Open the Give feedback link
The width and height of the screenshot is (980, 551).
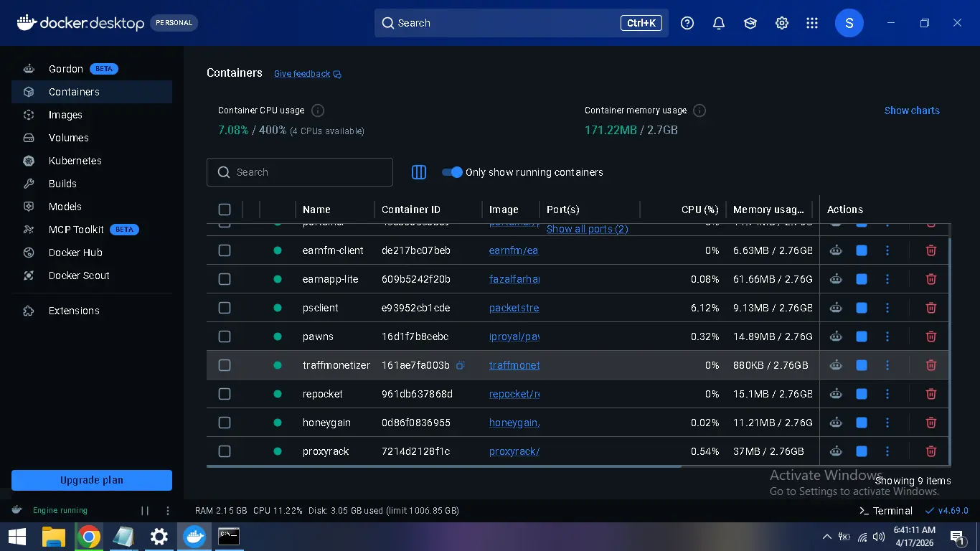click(308, 74)
